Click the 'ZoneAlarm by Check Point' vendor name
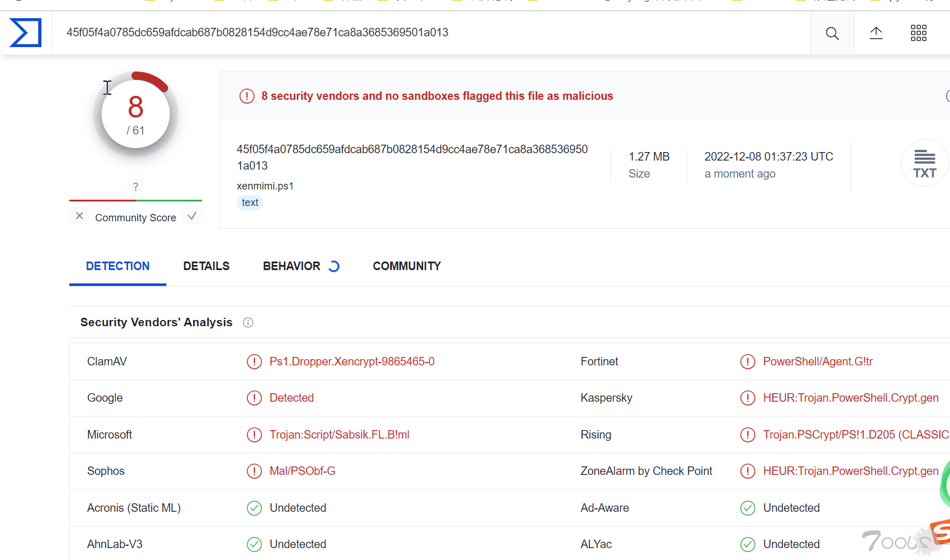Viewport: 950px width, 560px height. point(646,471)
